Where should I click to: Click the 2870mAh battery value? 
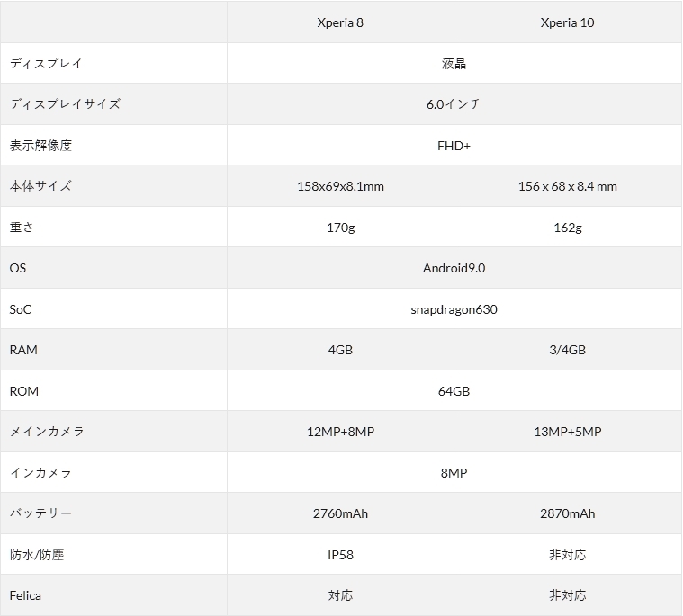pos(567,513)
